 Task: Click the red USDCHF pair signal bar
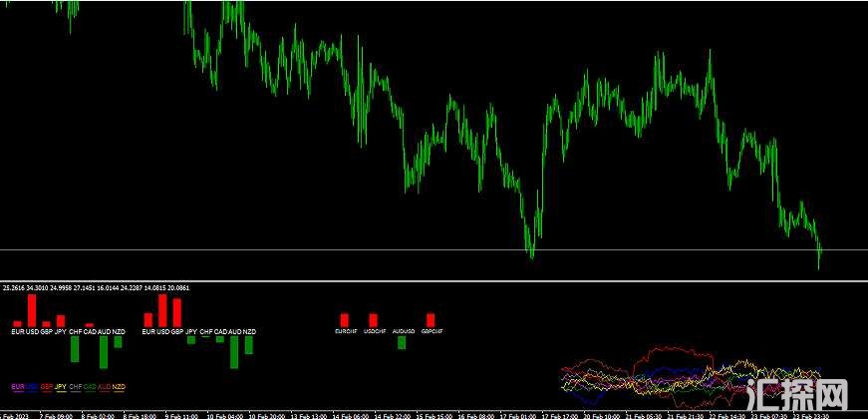click(x=374, y=319)
